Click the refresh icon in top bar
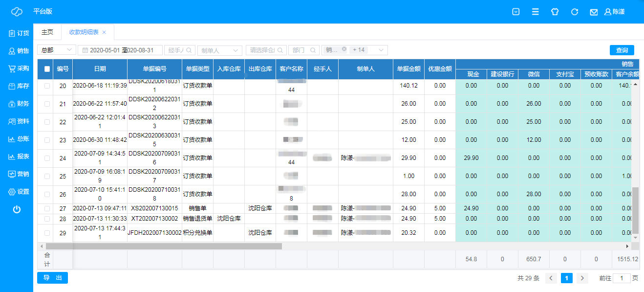 pyautogui.click(x=575, y=12)
